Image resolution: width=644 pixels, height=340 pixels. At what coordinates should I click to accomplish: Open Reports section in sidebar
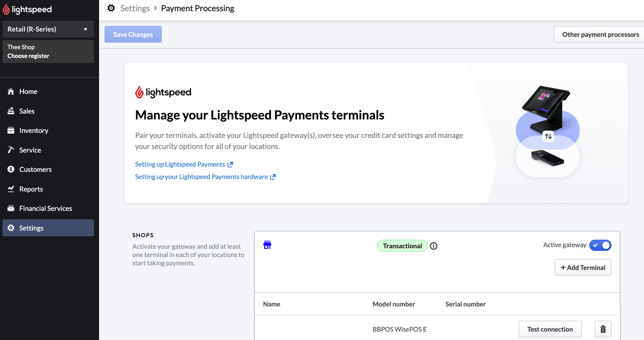coord(48,189)
